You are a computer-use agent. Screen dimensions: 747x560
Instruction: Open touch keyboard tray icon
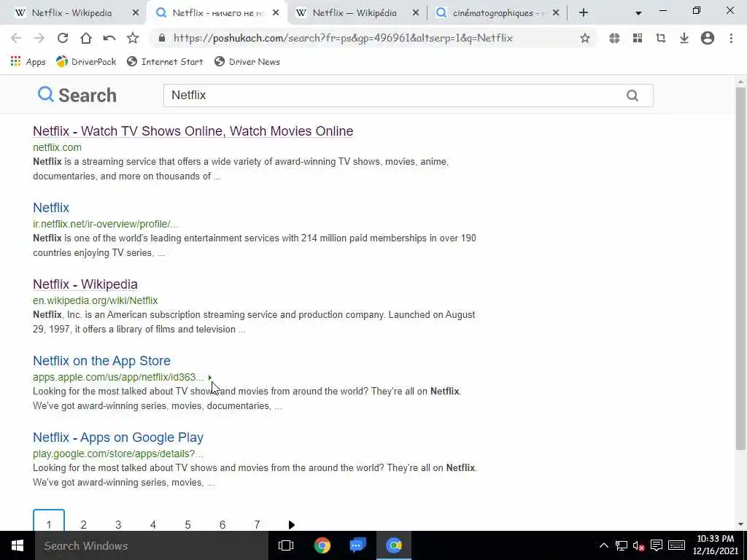(676, 545)
